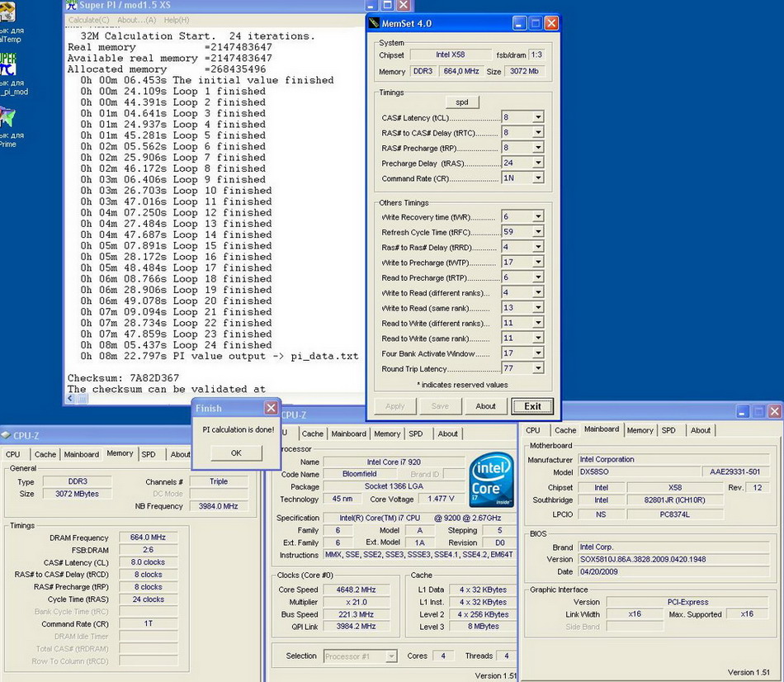Open Mainboard tab in middle CPU-Z window
Viewport: 784px width, 682px height.
point(348,433)
